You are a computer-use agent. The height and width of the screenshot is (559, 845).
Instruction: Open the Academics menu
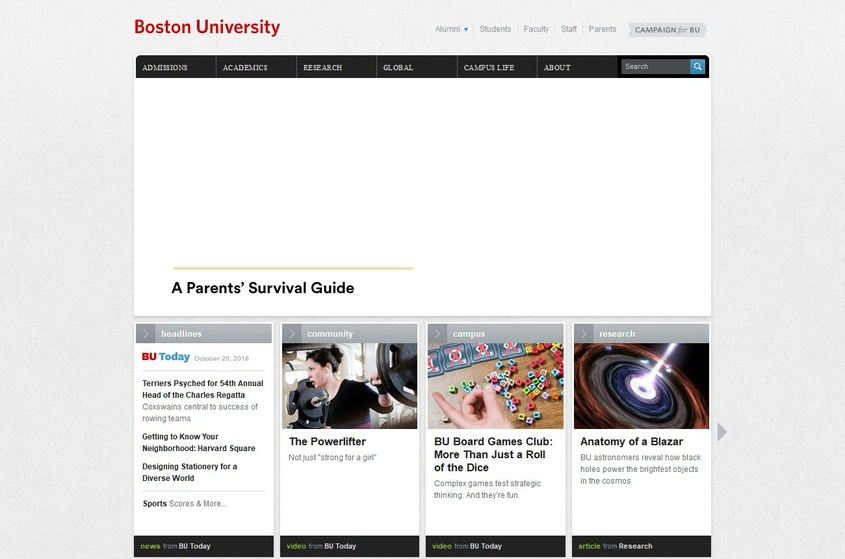256,67
